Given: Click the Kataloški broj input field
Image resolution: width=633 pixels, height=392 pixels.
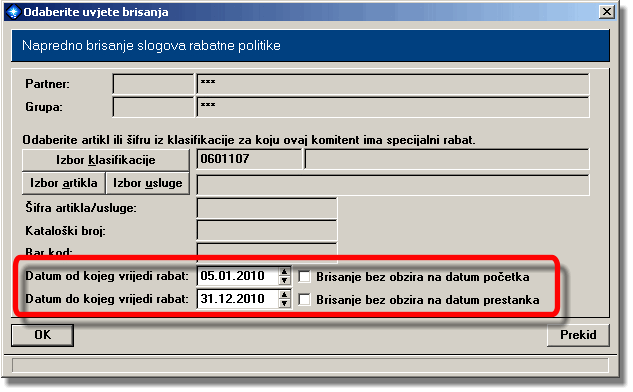Looking at the screenshot, I should coord(266,231).
